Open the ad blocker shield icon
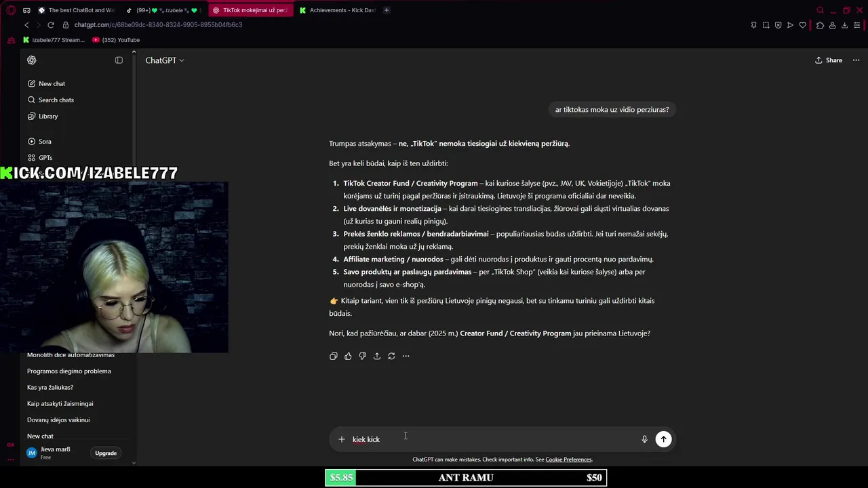The width and height of the screenshot is (868, 488). coord(778,25)
